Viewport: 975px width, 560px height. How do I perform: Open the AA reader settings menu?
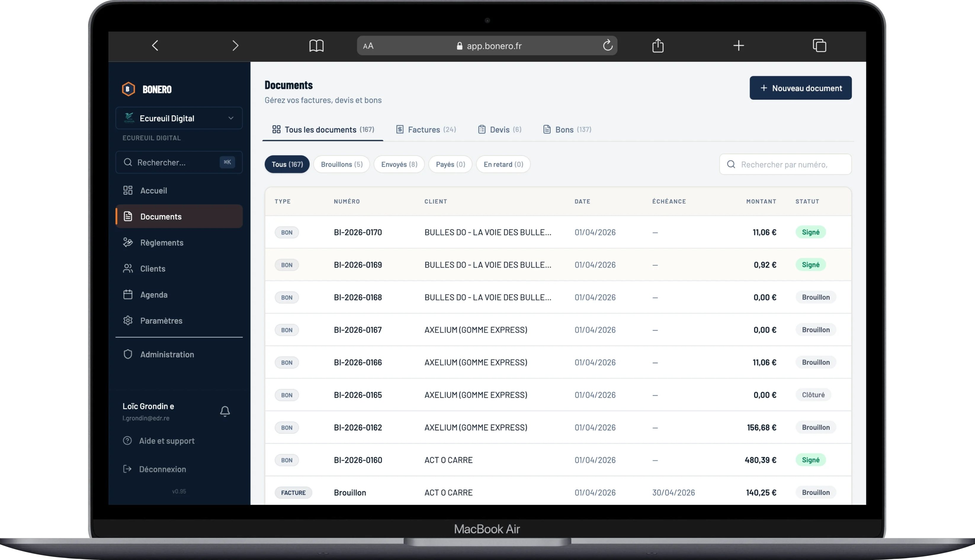pos(368,46)
